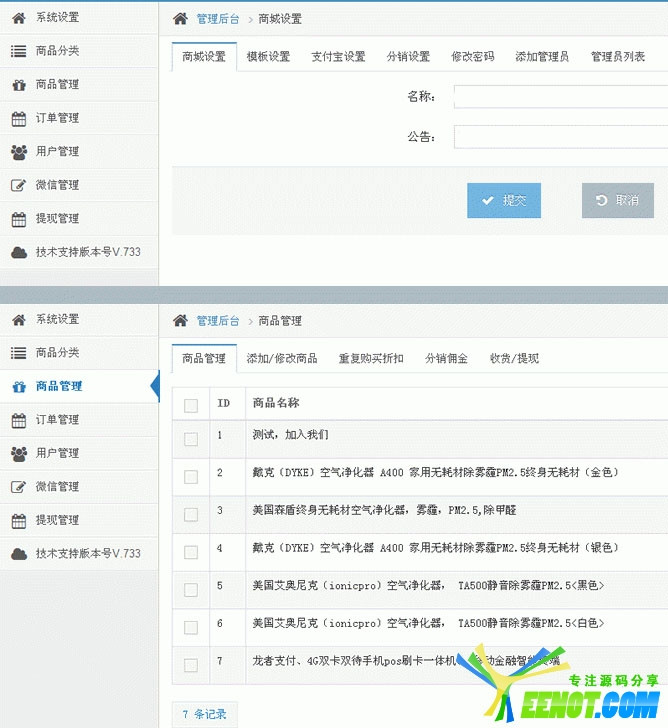Switch to the 管理员列表 tab
This screenshot has height=728, width=668.
[618, 57]
